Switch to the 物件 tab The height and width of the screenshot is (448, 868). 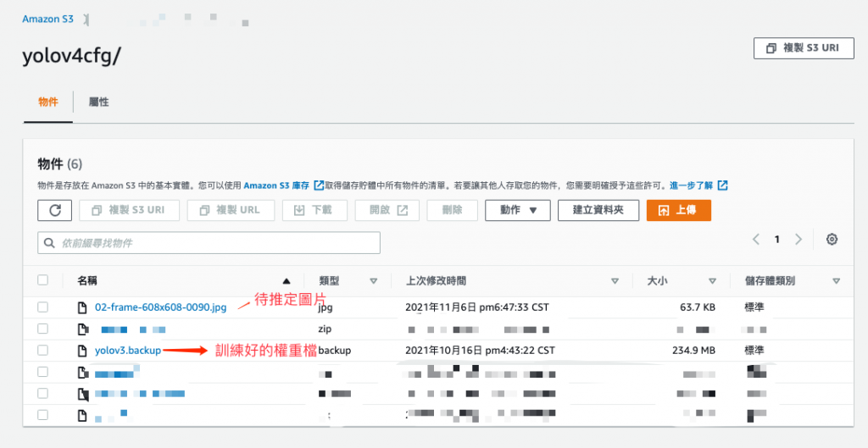pyautogui.click(x=48, y=102)
